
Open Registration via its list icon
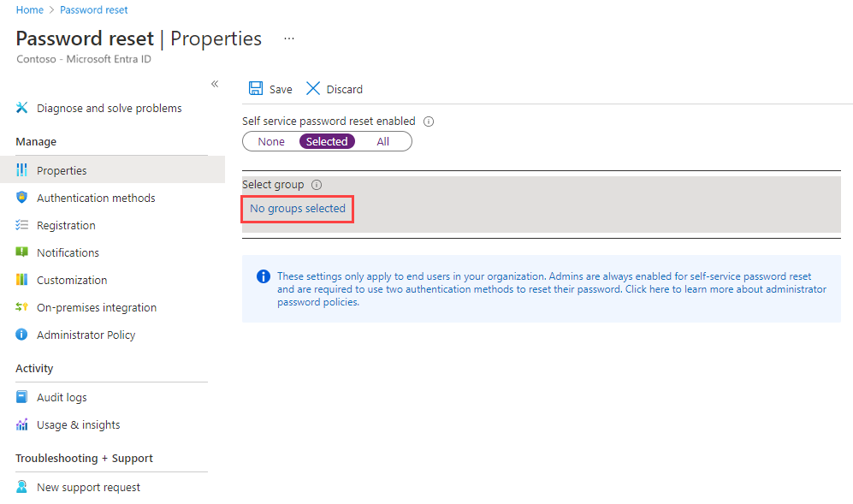21,225
